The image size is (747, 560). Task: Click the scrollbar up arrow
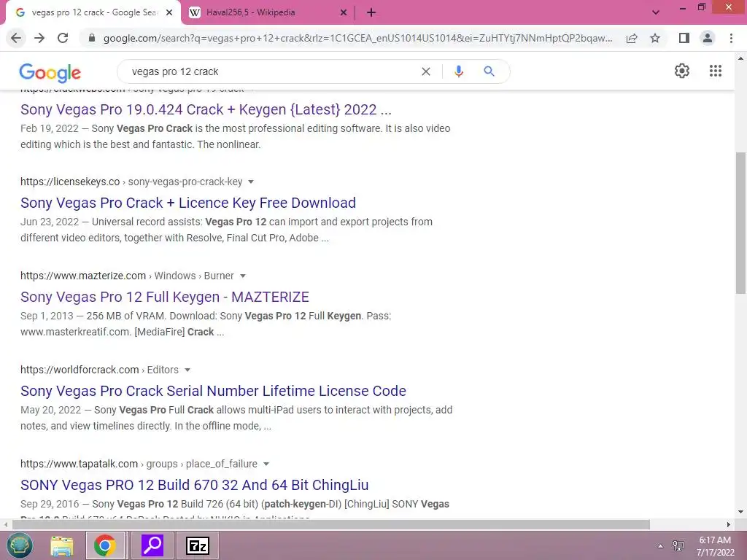740,58
